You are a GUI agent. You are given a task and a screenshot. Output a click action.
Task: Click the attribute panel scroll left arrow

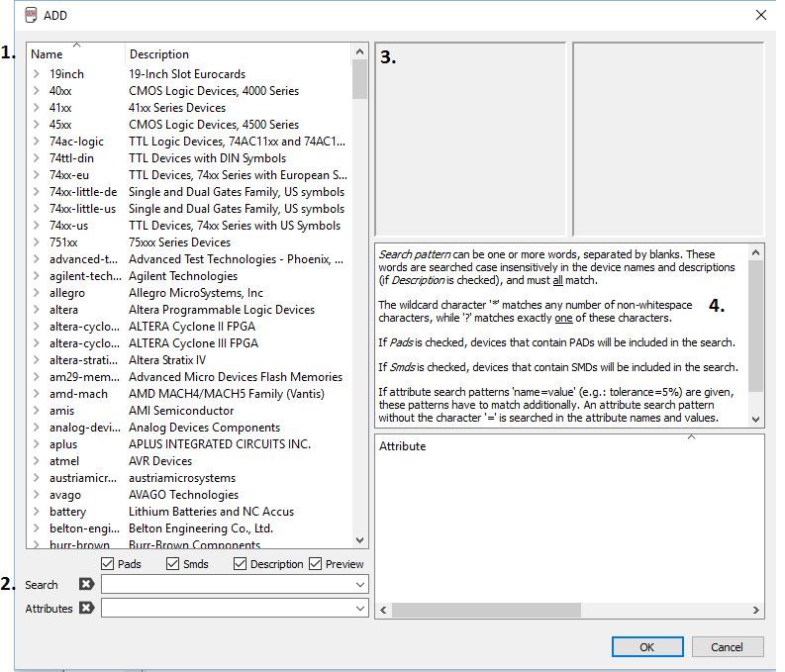[383, 610]
